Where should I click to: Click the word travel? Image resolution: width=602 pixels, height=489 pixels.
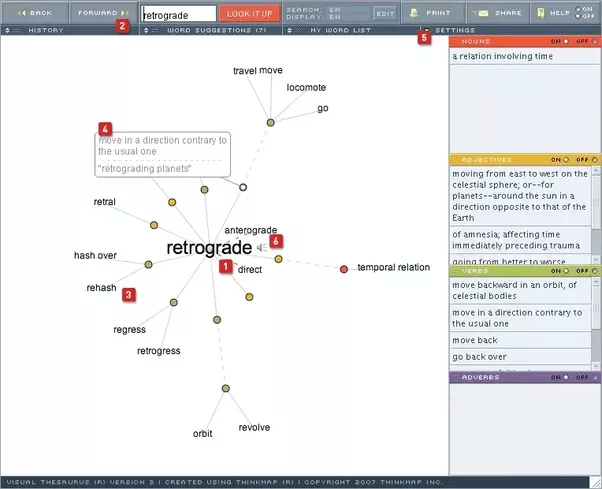pos(245,71)
